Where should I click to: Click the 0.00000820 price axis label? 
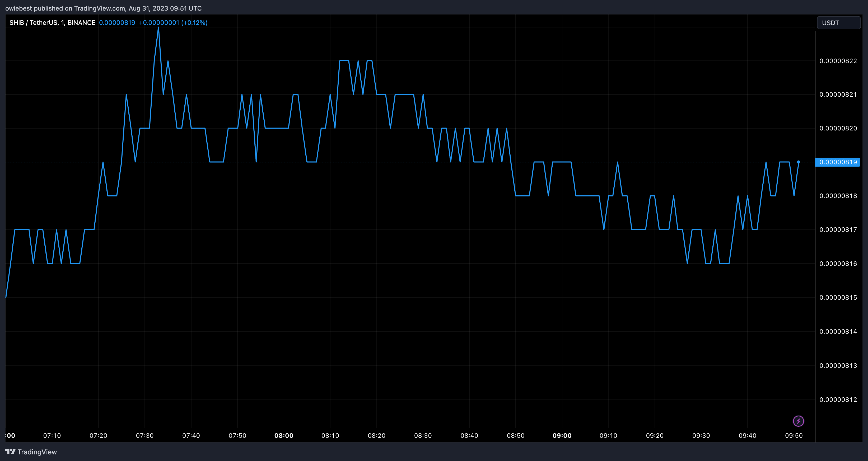pyautogui.click(x=838, y=128)
